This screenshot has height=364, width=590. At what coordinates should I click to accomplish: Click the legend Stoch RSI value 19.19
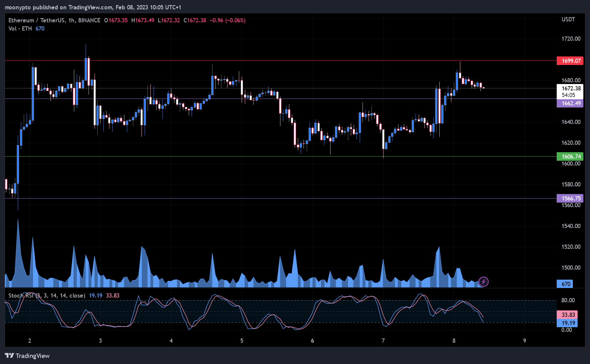(x=95, y=296)
